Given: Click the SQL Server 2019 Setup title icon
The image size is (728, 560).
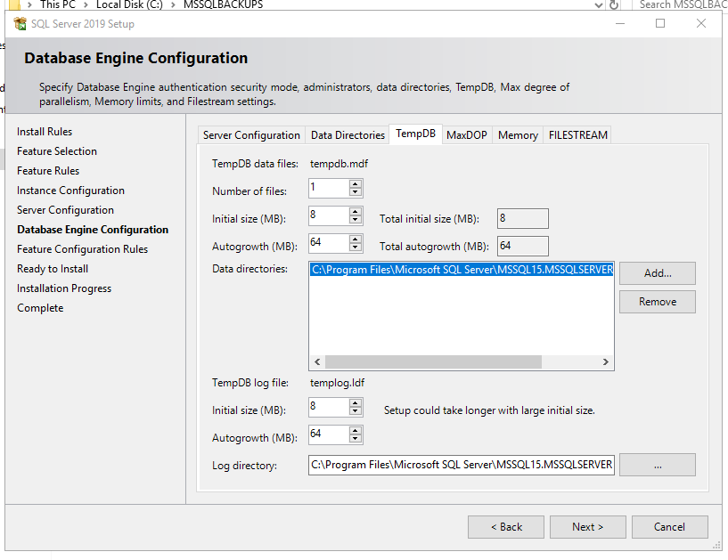Looking at the screenshot, I should [x=20, y=24].
